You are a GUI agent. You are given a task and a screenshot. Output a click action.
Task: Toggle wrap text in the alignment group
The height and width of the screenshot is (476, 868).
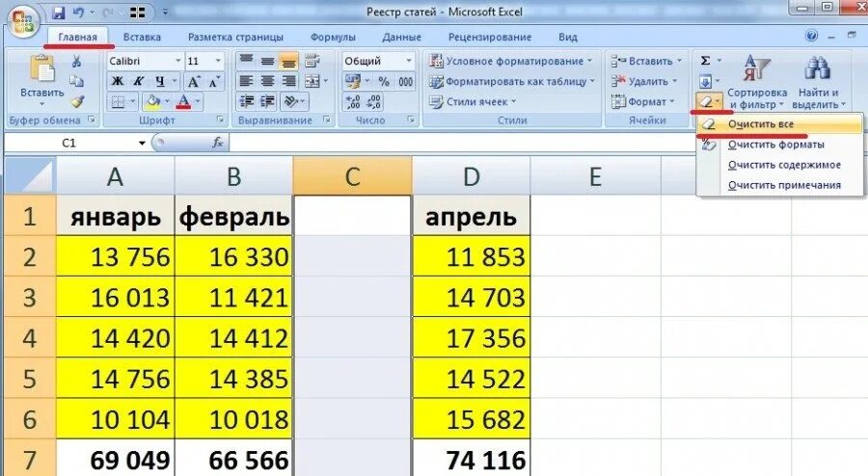click(x=312, y=61)
